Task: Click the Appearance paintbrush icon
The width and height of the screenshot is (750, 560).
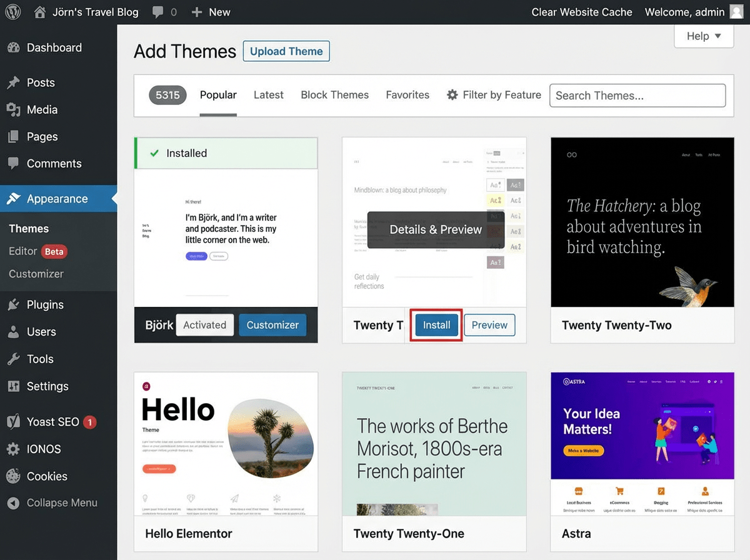Action: (13, 199)
